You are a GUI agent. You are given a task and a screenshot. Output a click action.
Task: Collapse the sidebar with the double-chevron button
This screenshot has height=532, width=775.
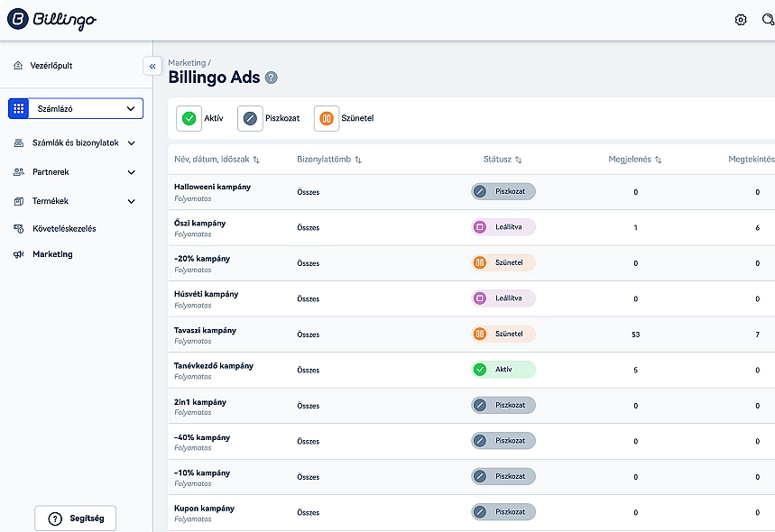[x=152, y=66]
